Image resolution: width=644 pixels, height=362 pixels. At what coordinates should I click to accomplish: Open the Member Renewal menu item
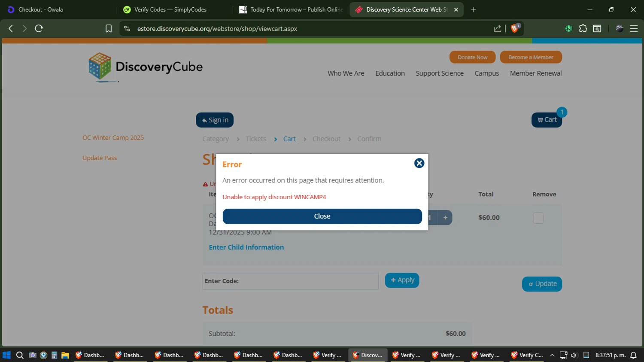[x=535, y=73]
